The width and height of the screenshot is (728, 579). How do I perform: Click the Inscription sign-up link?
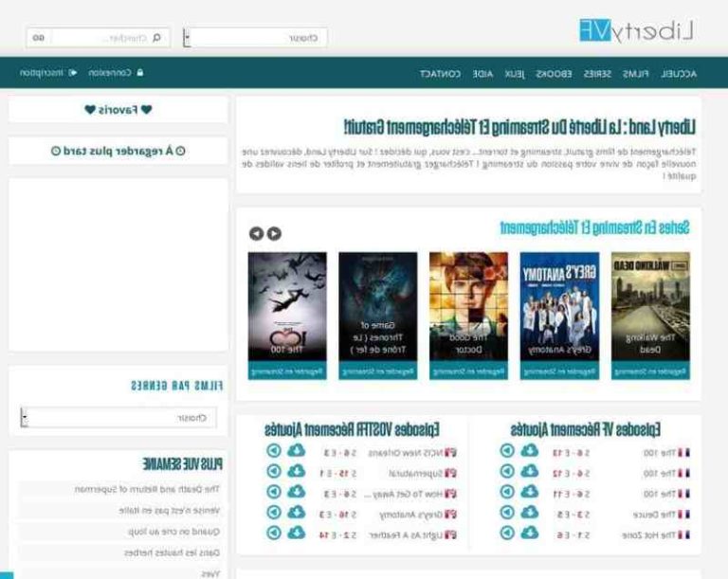pyautogui.click(x=48, y=73)
